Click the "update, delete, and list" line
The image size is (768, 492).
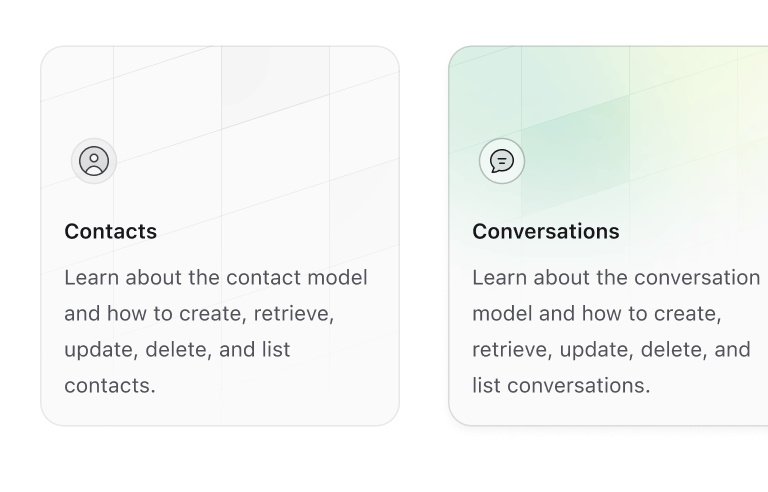(x=177, y=349)
